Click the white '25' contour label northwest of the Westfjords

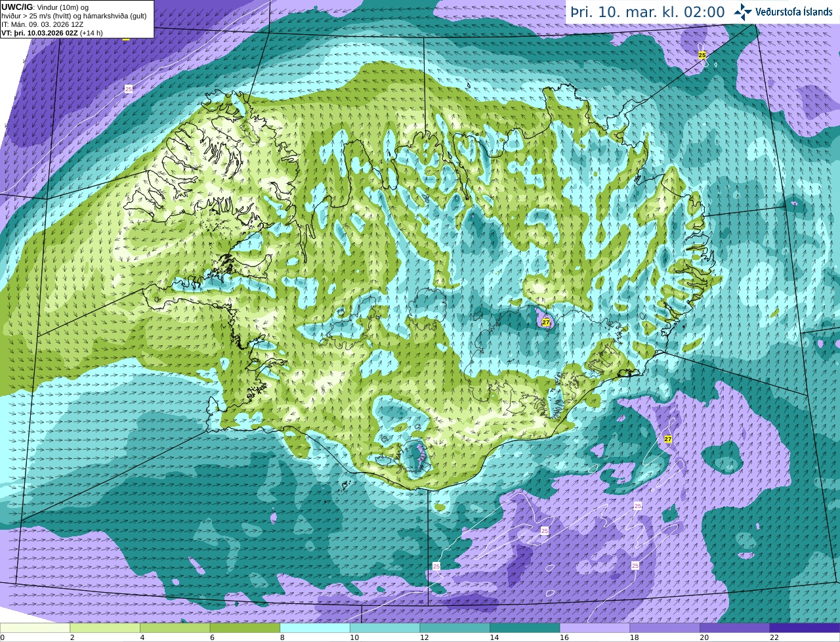(x=129, y=89)
